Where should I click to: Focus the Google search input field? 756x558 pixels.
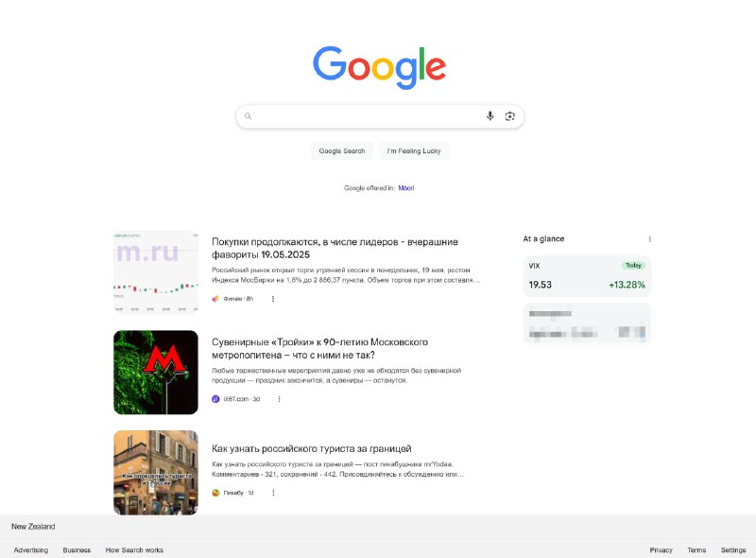click(x=367, y=116)
